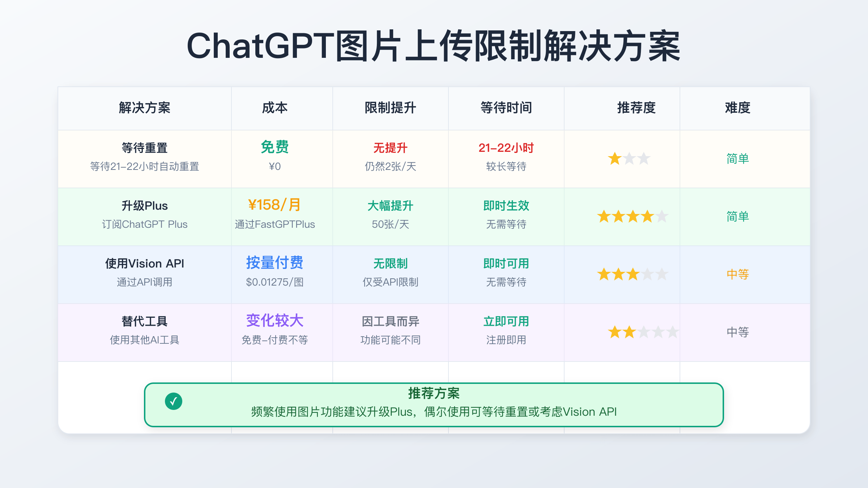Click the text 仅受API限制
868x488 pixels.
tap(391, 282)
